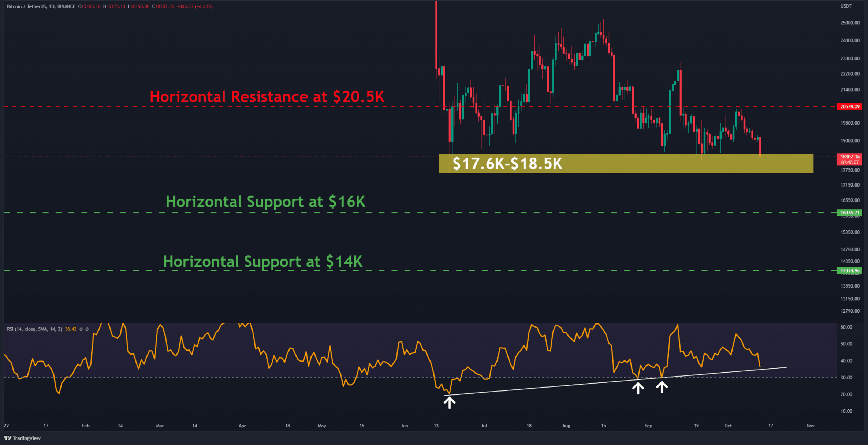This screenshot has height=445, width=868.
Task: Click the open value O19155.10
Action: 89,6
